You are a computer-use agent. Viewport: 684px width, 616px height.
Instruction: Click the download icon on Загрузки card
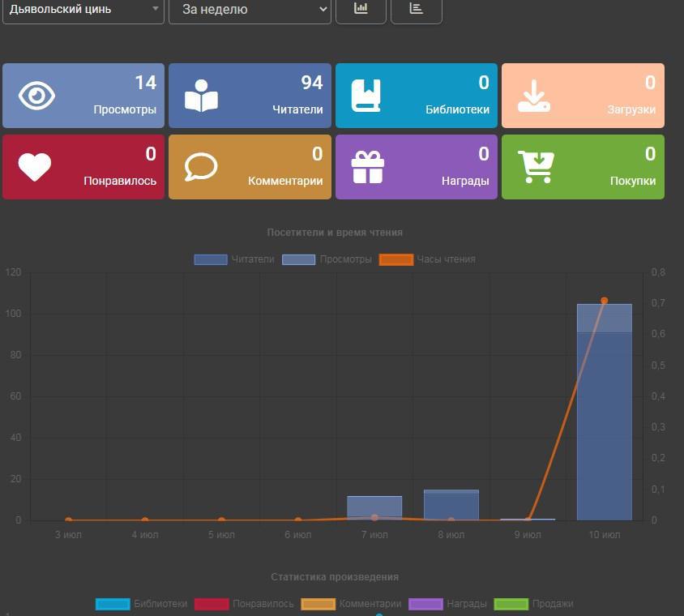[535, 96]
